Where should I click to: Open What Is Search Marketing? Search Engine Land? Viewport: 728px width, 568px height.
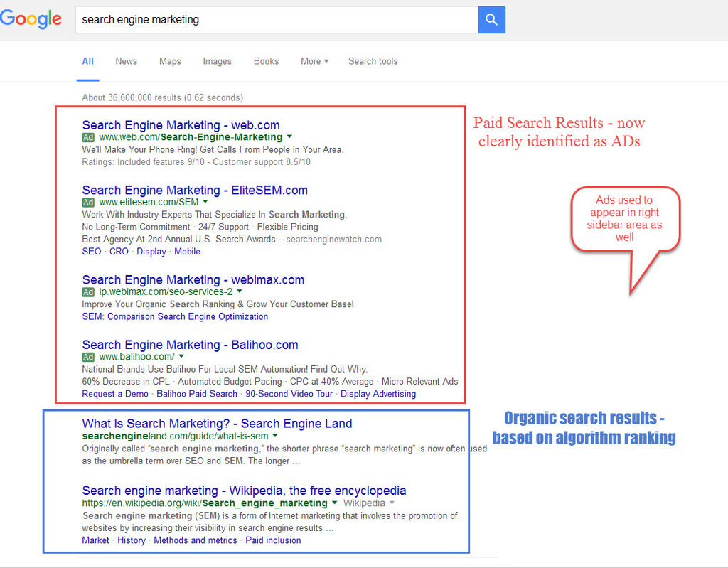217,424
